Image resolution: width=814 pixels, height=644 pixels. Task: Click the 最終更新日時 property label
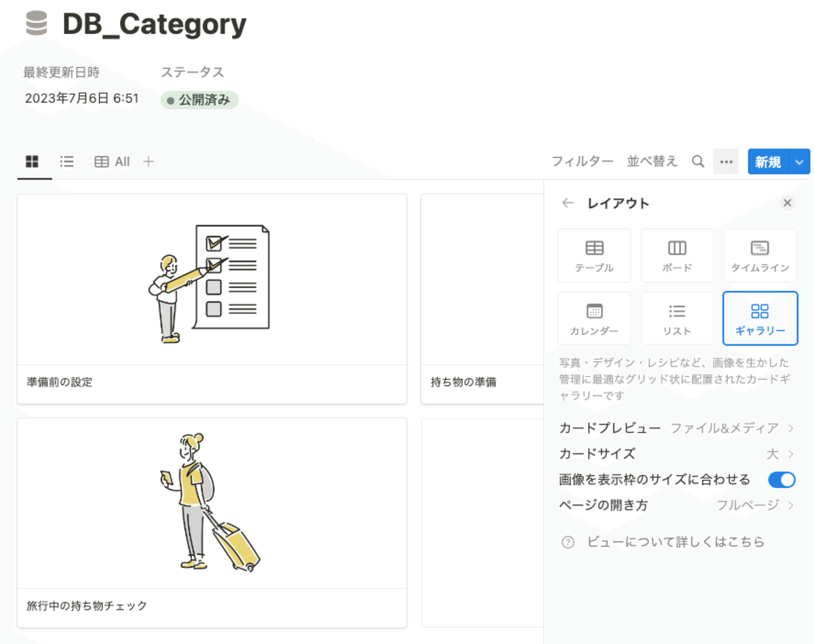click(62, 72)
